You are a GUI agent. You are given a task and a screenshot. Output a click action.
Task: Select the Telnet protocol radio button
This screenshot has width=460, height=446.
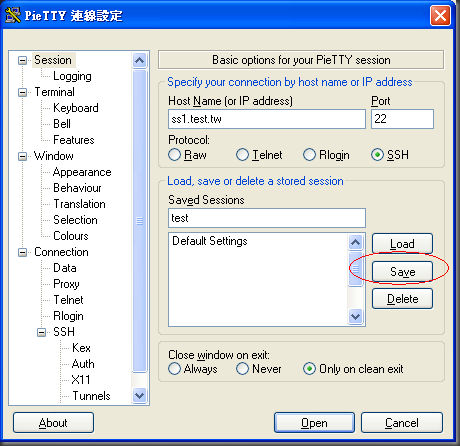242,155
